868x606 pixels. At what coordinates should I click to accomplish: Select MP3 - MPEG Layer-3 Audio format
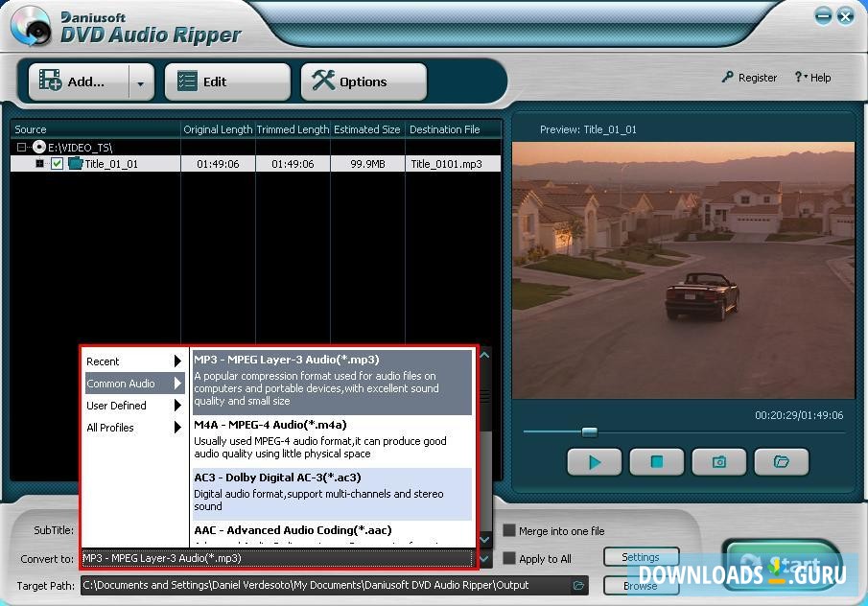[332, 382]
